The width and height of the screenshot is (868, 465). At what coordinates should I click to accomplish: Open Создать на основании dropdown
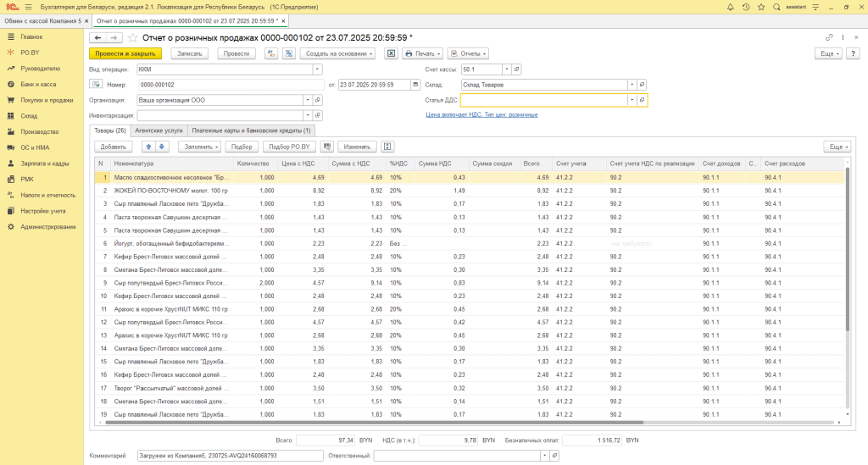point(338,53)
